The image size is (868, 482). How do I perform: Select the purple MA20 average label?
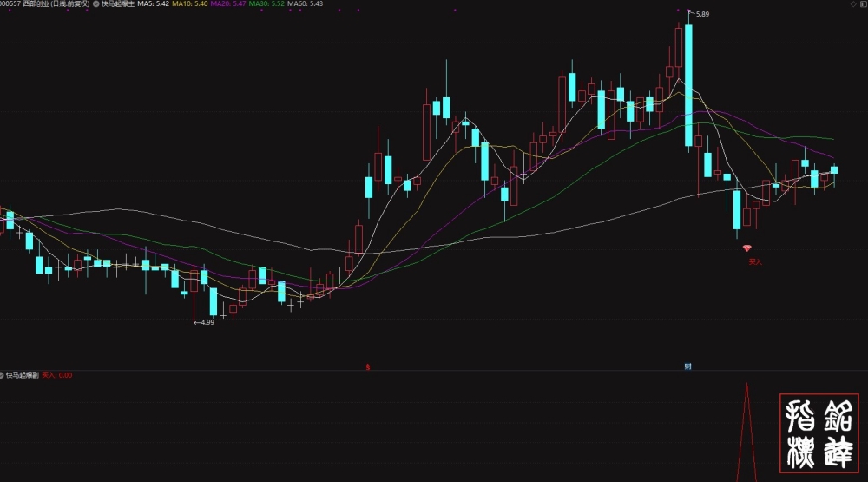coord(228,3)
